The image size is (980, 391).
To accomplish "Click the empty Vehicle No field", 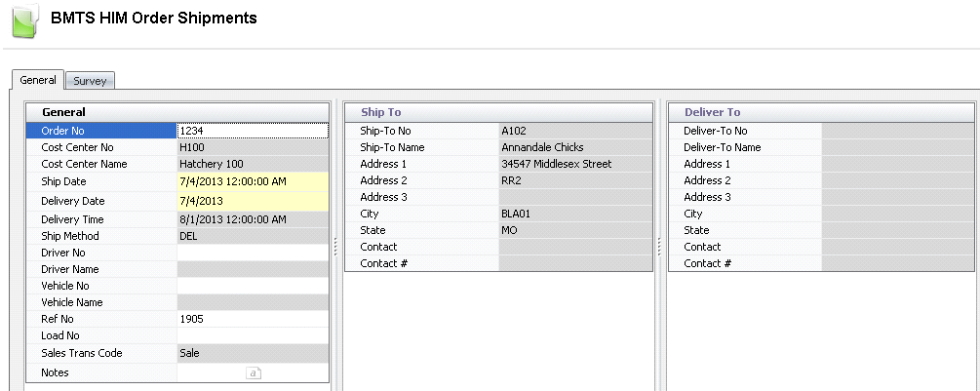I will (253, 286).
